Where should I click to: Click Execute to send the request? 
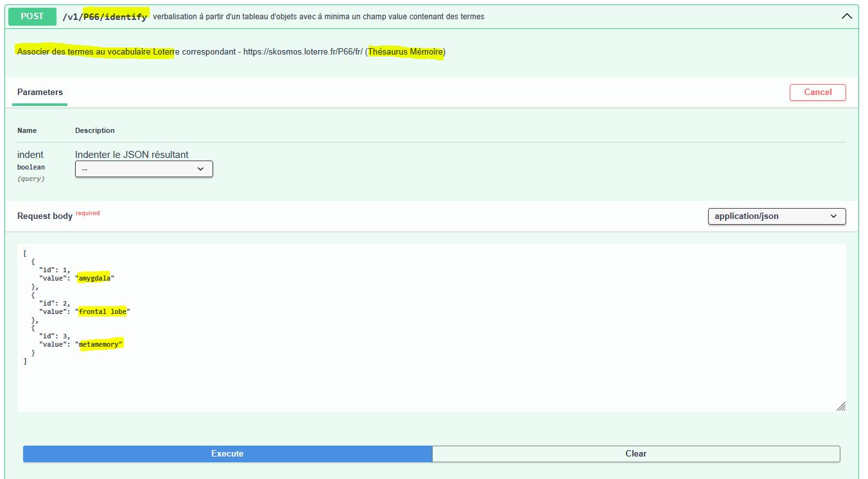(x=227, y=453)
